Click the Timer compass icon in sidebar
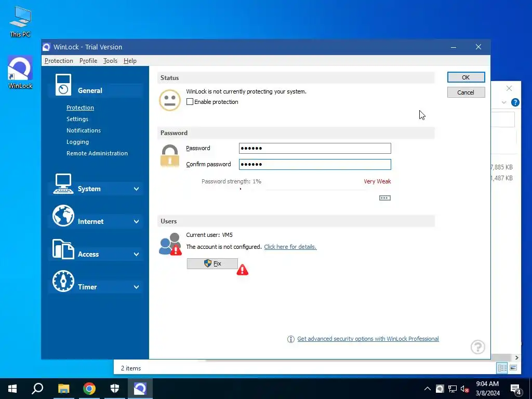Viewport: 532px width, 399px height. tap(63, 281)
